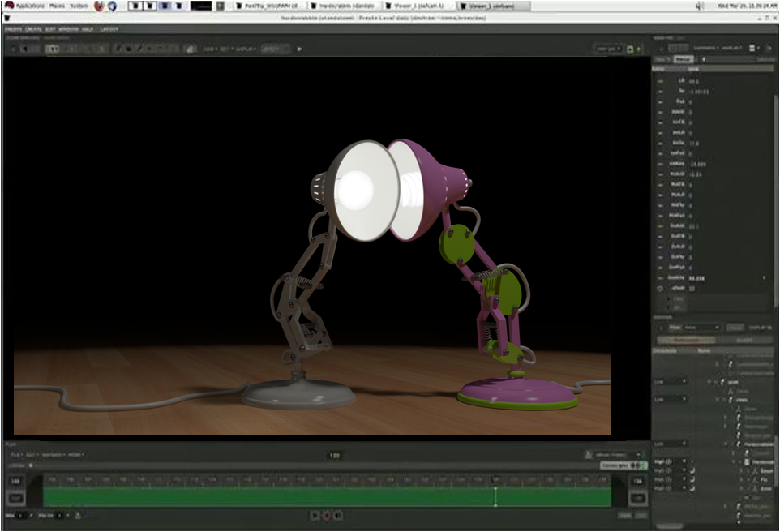
Task: Click the audio icon beside the record button
Action: click(338, 516)
